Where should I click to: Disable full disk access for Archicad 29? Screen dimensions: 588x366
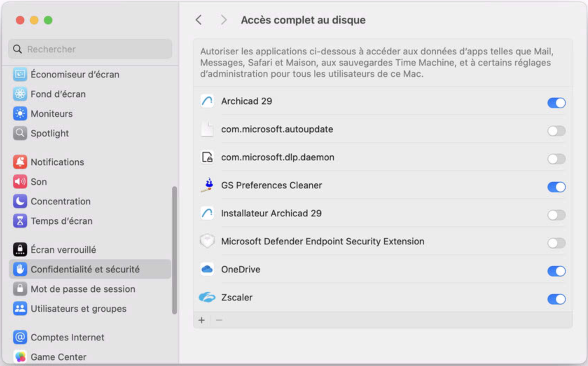coord(556,103)
